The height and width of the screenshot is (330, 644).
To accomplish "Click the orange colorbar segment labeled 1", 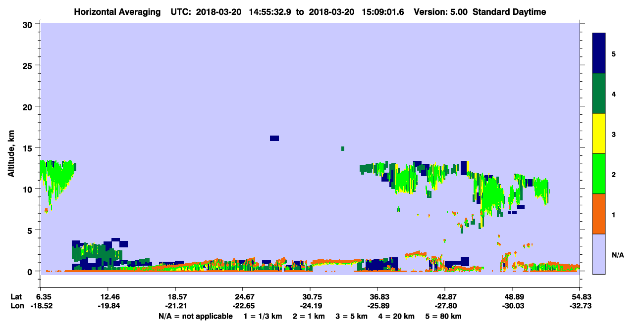I will (x=599, y=214).
